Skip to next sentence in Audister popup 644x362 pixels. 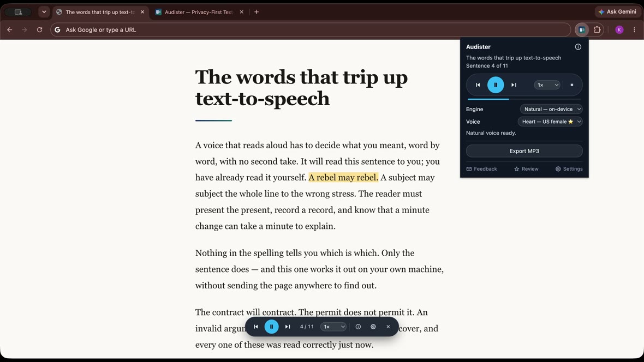pos(514,85)
